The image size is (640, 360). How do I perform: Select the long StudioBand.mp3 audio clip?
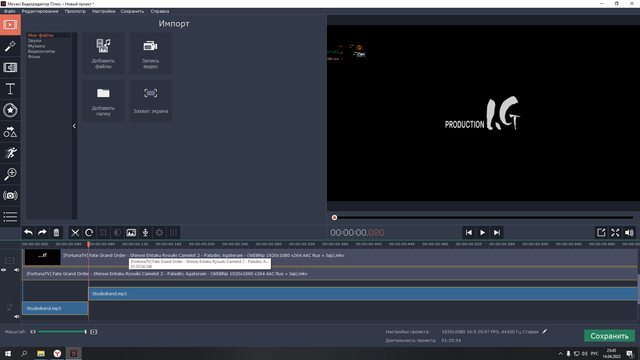click(363, 293)
